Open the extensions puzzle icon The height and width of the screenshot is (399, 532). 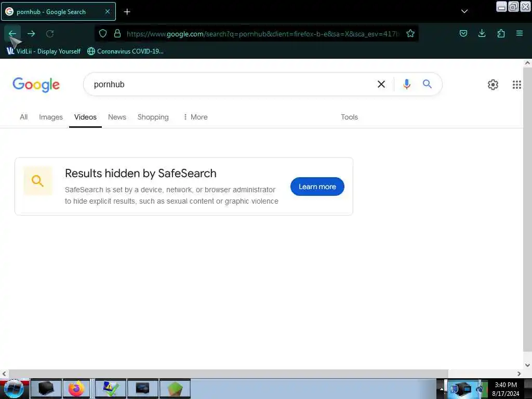point(501,33)
